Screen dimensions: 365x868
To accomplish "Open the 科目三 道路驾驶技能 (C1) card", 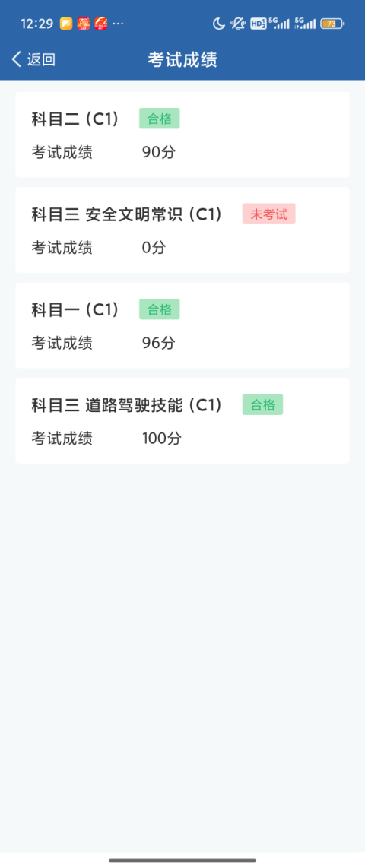I will click(x=182, y=421).
